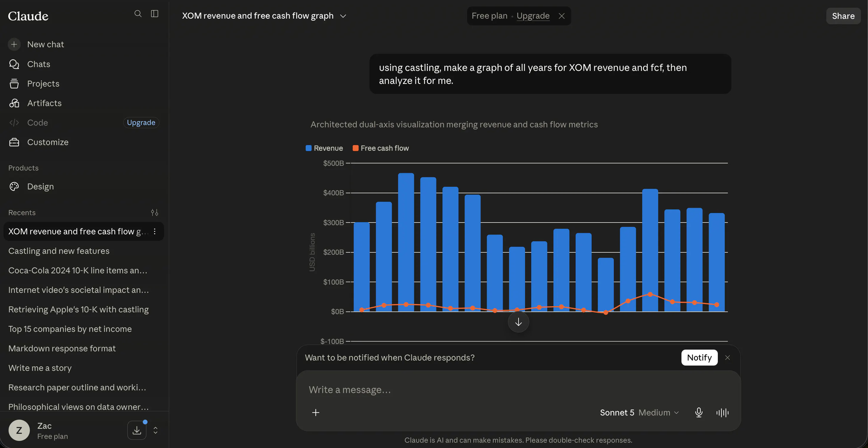Expand the chat title dropdown chevron
Screen dimensions: 868x448
tap(343, 16)
